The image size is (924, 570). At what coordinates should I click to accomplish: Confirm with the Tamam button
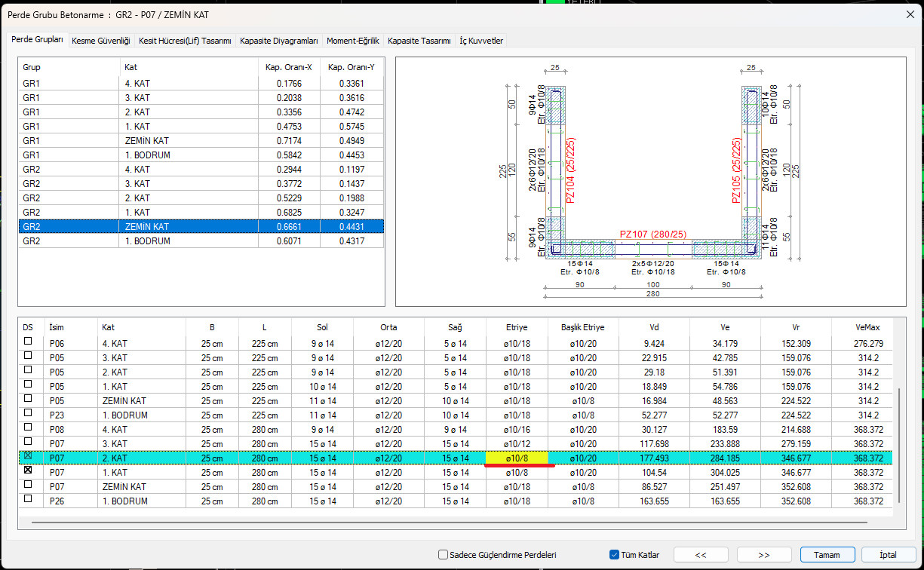(827, 555)
